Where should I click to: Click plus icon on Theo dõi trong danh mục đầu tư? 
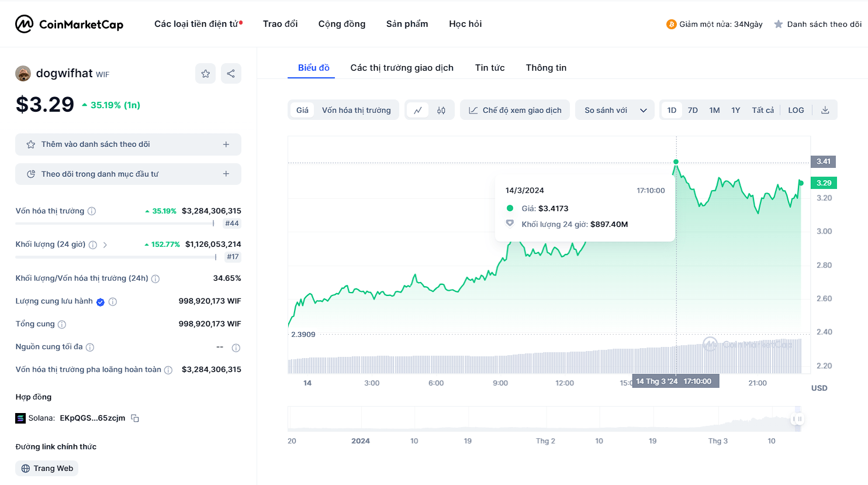coord(226,174)
